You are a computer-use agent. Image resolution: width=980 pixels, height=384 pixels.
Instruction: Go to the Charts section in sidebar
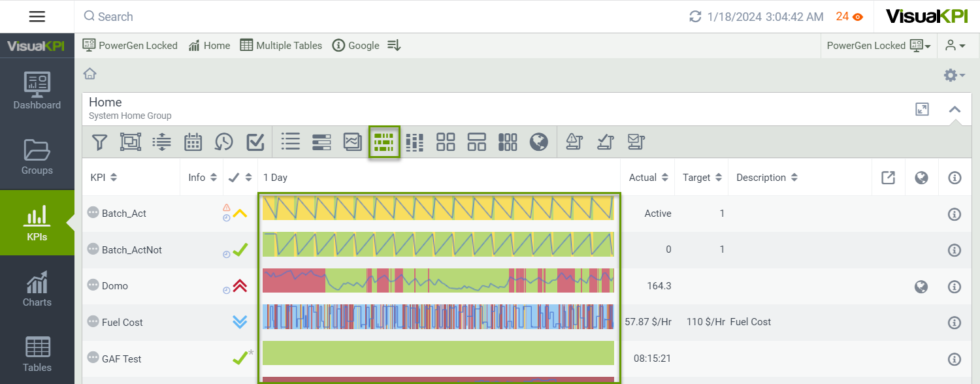click(37, 289)
